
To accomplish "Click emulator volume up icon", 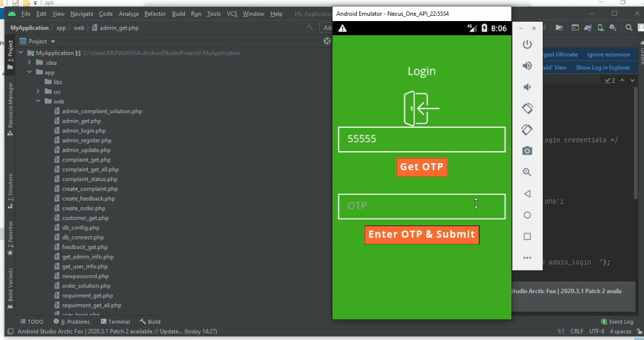I will pyautogui.click(x=527, y=66).
